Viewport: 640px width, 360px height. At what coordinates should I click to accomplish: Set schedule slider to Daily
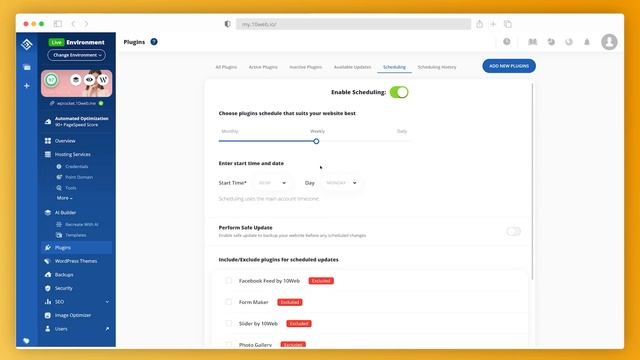402,131
